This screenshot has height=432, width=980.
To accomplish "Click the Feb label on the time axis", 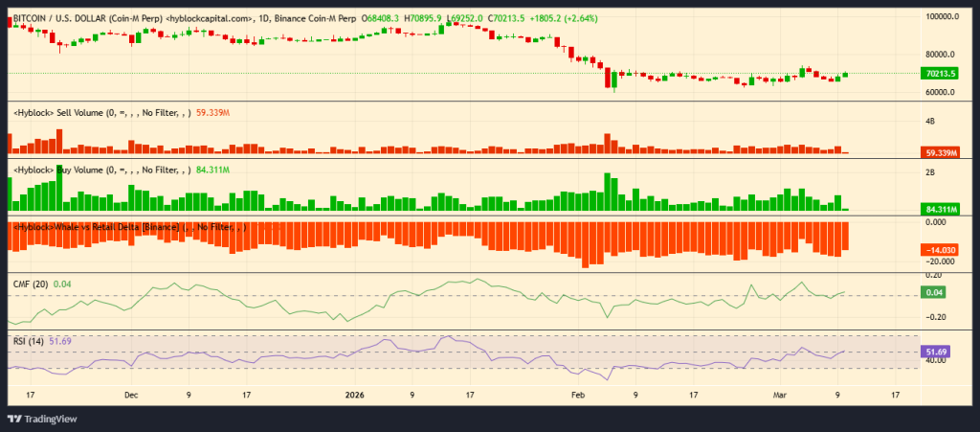I will (576, 394).
